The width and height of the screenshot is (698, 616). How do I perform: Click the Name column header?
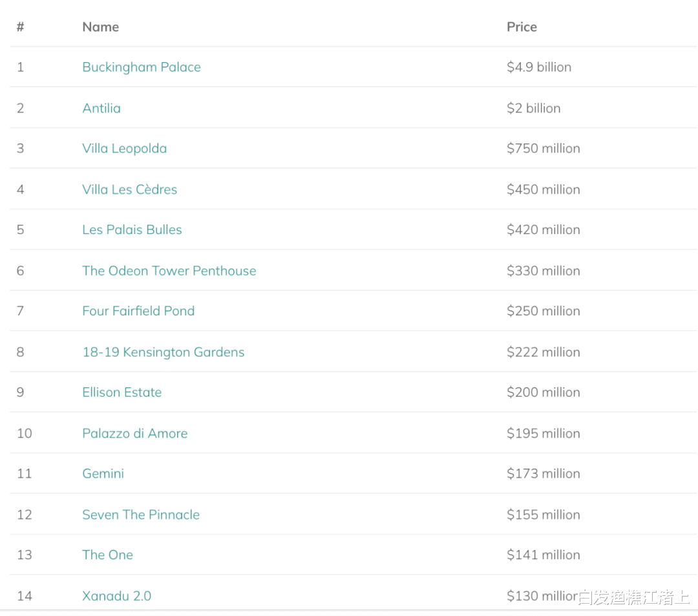coord(101,27)
